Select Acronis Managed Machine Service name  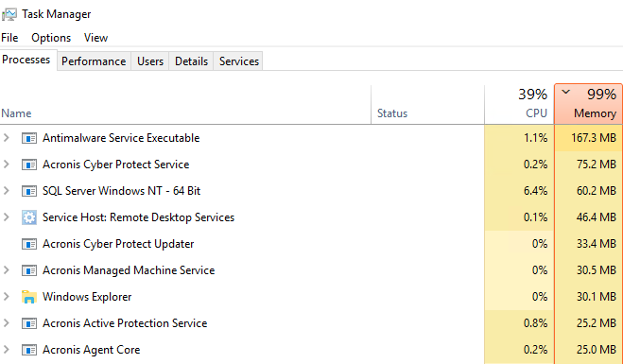(129, 270)
